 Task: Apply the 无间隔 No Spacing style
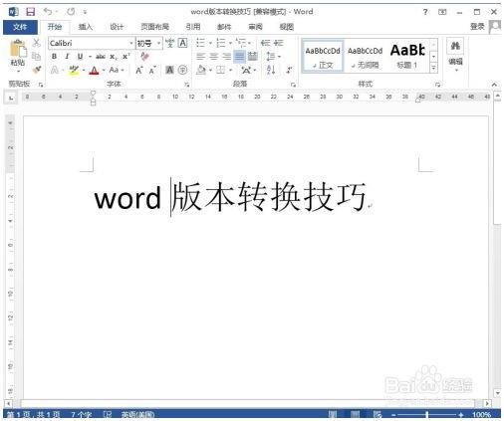366,57
